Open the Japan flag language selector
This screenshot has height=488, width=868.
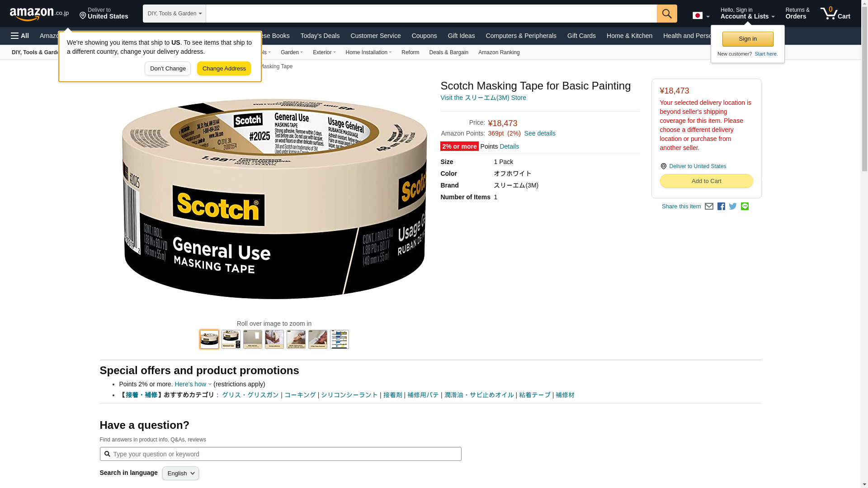click(701, 15)
